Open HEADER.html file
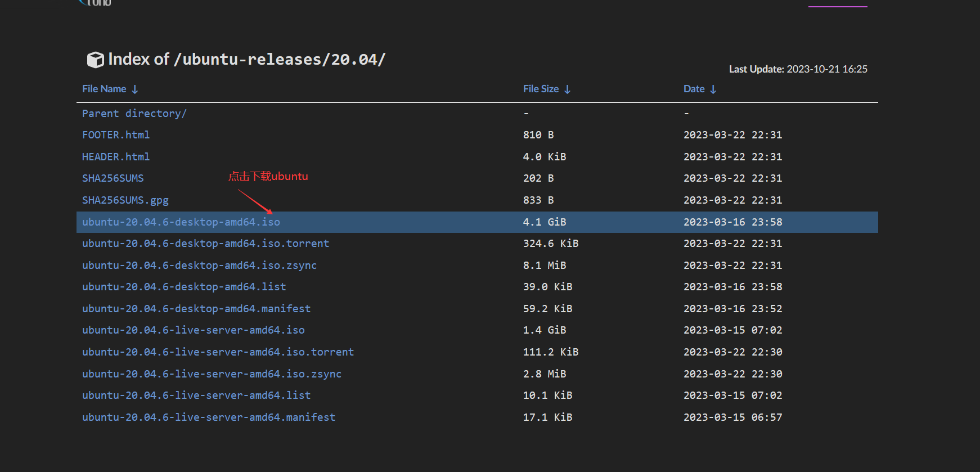 tap(116, 157)
